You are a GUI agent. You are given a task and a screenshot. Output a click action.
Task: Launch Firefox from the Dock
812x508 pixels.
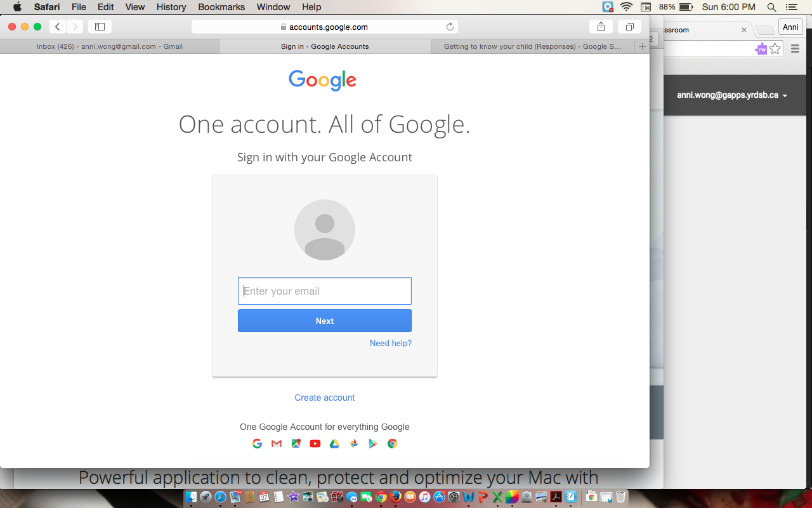point(395,497)
